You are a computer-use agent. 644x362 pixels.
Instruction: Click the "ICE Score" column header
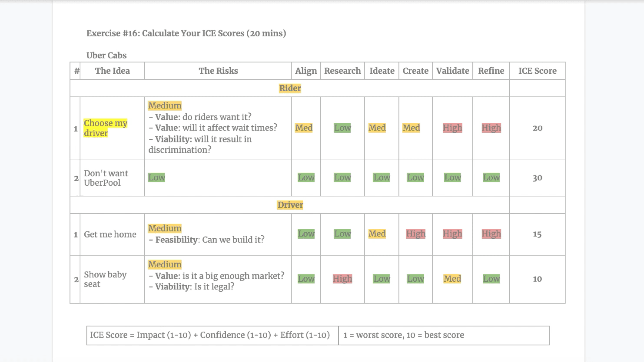point(537,71)
